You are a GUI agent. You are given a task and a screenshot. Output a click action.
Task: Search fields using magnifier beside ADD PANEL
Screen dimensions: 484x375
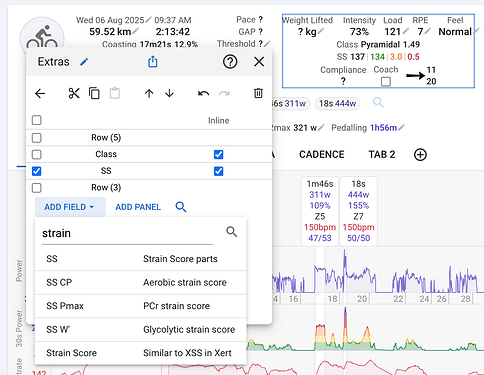coord(181,207)
